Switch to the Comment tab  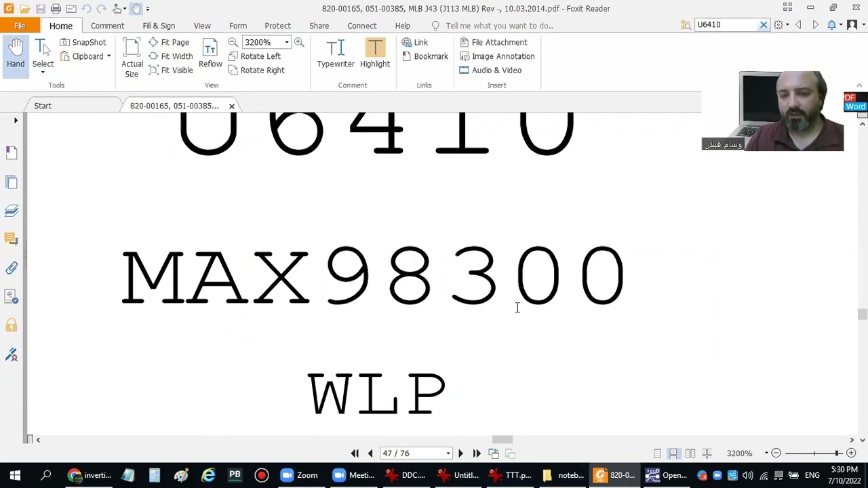[107, 26]
